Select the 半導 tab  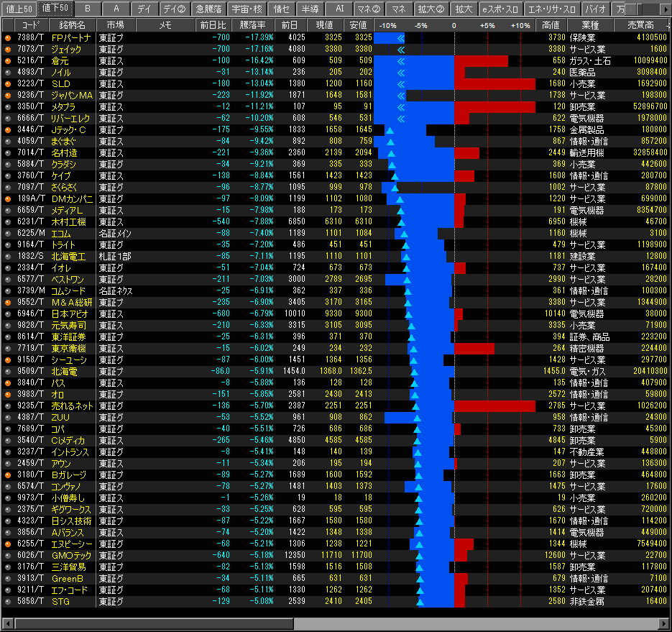(310, 9)
